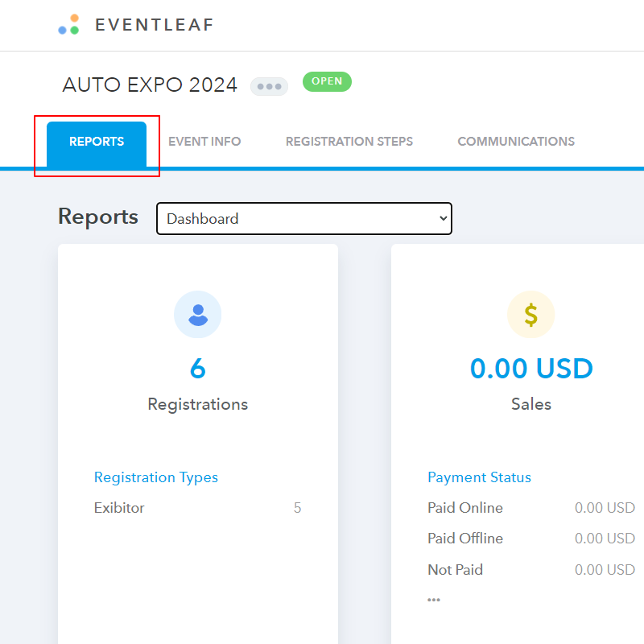The height and width of the screenshot is (644, 644).
Task: Click the blue person Registrations icon
Action: [198, 314]
